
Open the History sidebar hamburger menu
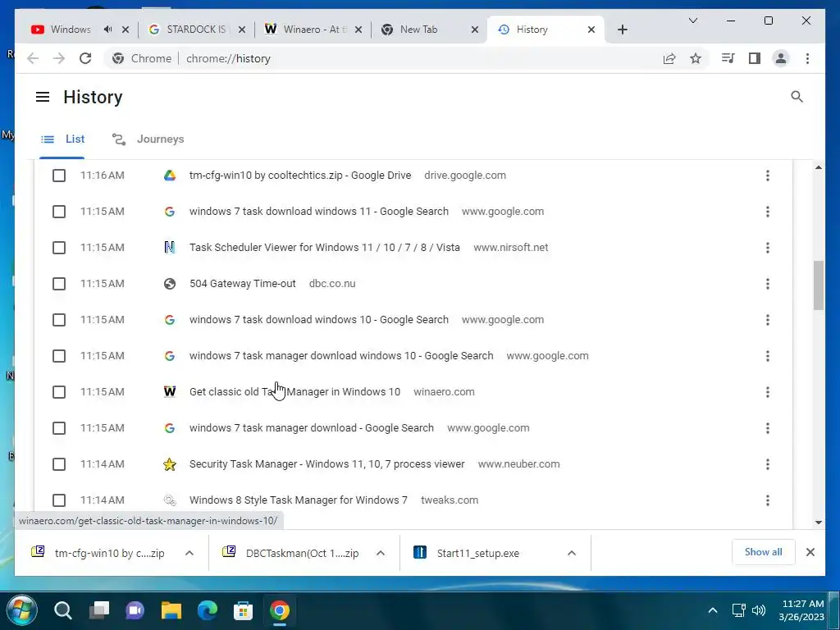[43, 97]
